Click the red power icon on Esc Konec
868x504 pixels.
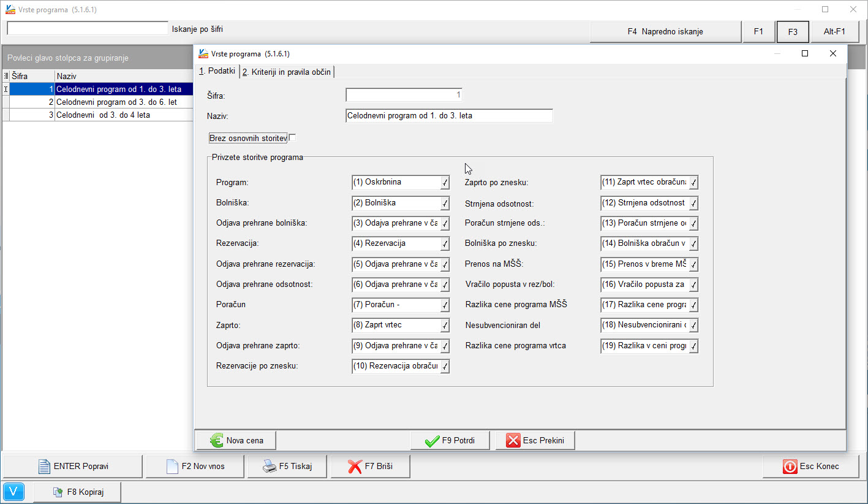(x=790, y=467)
